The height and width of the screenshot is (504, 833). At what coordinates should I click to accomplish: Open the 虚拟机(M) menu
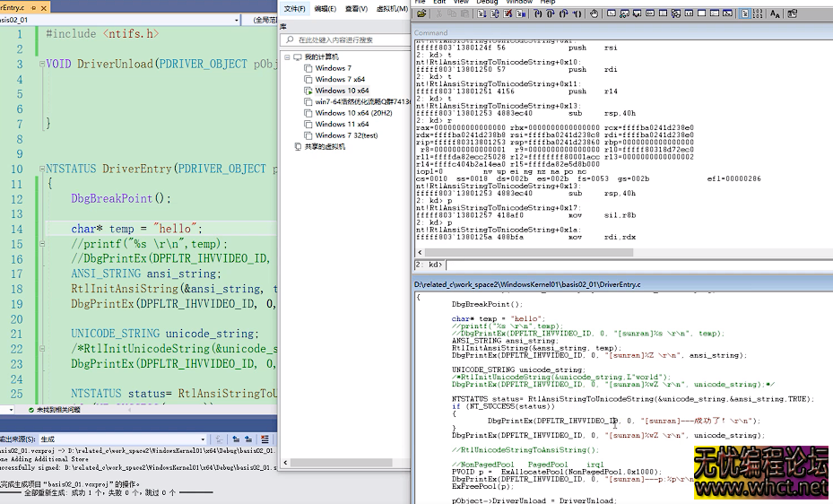[x=391, y=9]
